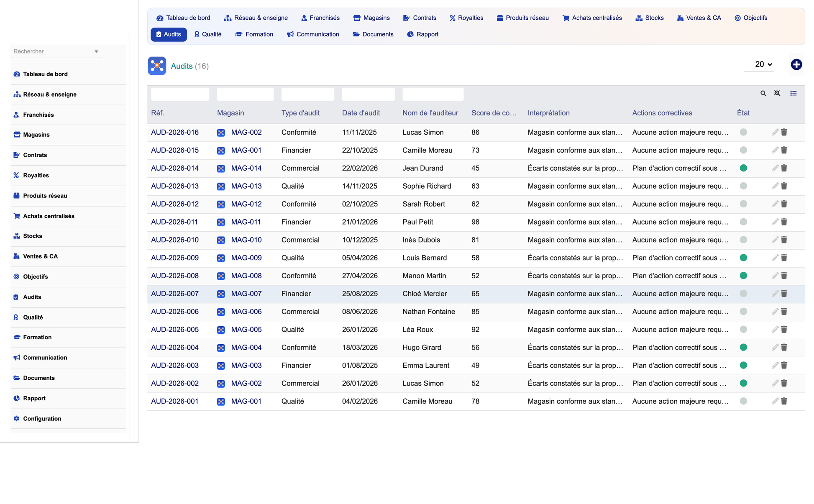
Task: Open Achats centralisés top tab
Action: point(592,18)
